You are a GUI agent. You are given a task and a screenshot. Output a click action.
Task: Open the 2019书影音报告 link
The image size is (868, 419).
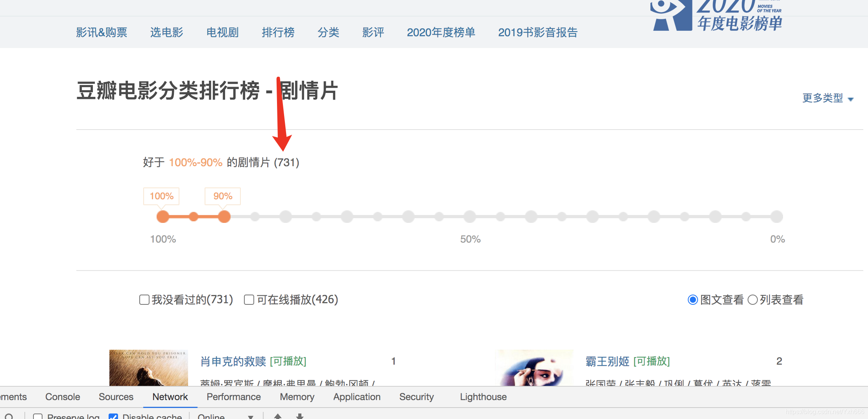click(x=538, y=32)
